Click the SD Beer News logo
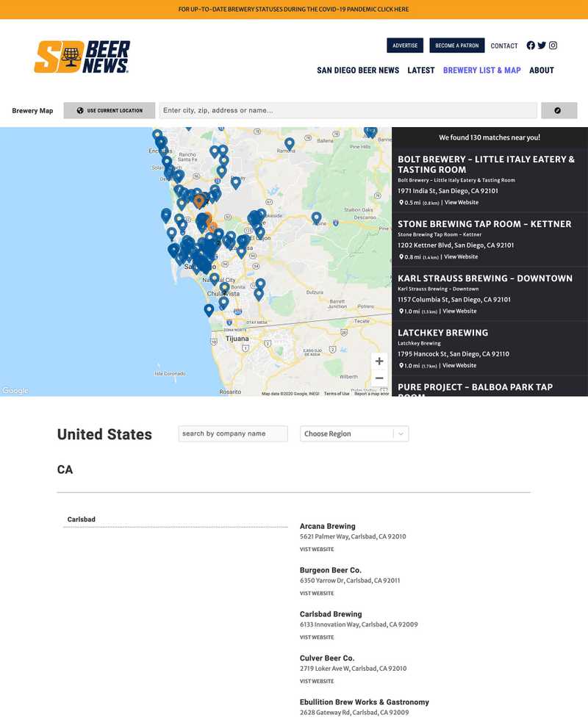588x720 pixels. point(82,57)
